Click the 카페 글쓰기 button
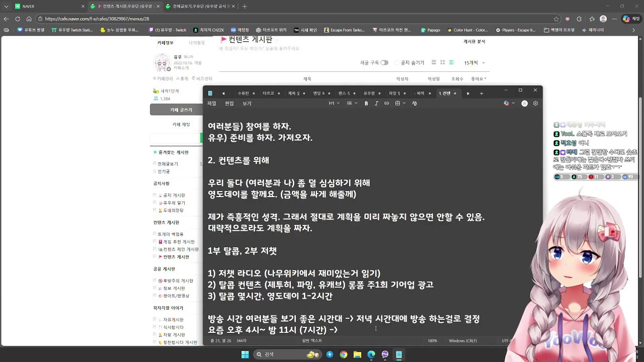This screenshot has height=362, width=644. pyautogui.click(x=181, y=110)
